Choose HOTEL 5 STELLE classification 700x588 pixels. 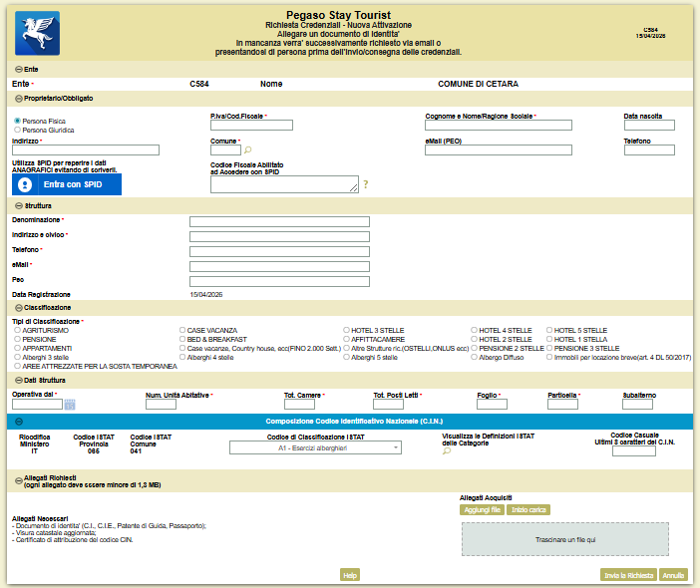point(549,330)
